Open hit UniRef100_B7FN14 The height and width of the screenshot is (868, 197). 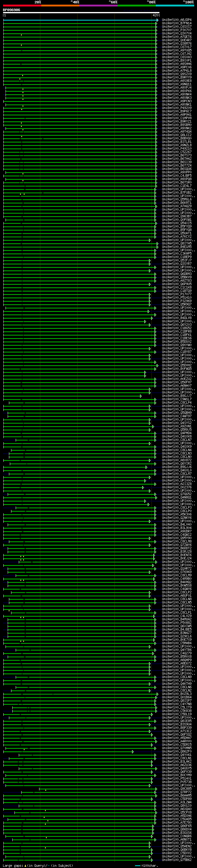(x=177, y=23)
